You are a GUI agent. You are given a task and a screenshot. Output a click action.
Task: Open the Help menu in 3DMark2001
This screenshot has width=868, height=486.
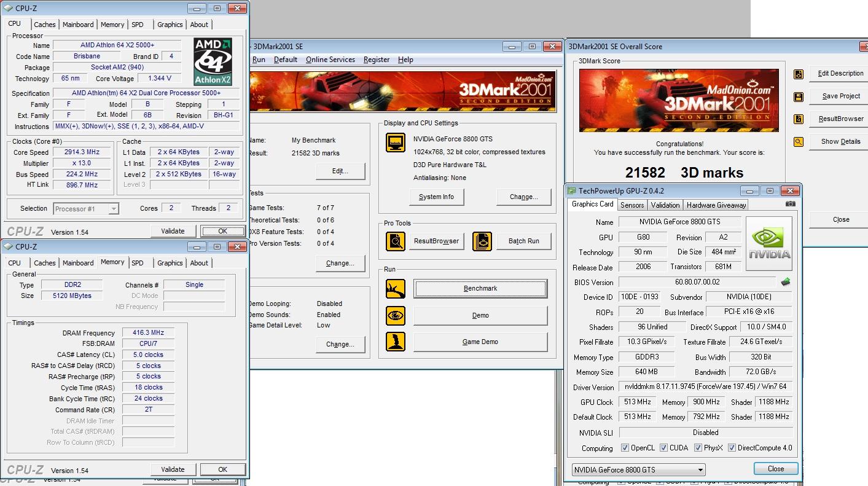pos(405,60)
